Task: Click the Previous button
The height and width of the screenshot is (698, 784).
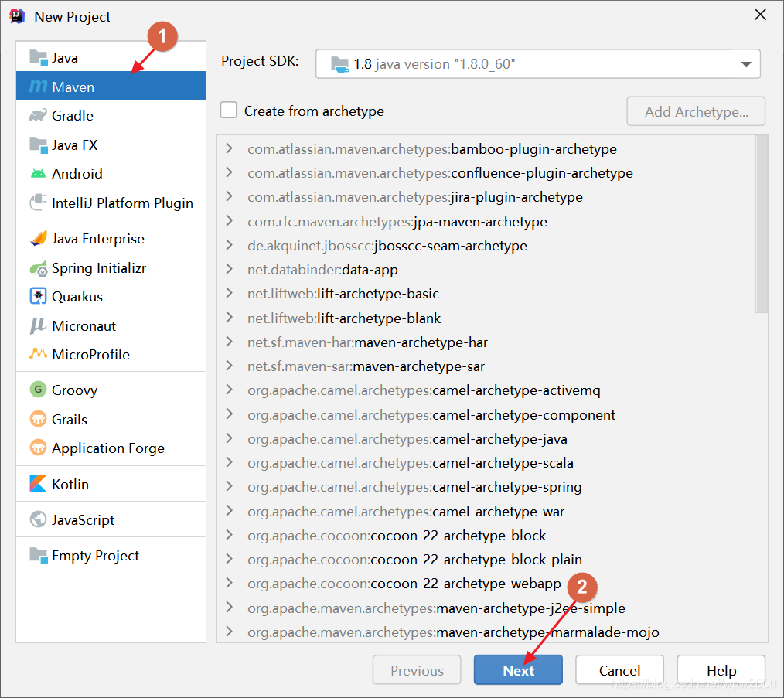Action: click(x=417, y=670)
